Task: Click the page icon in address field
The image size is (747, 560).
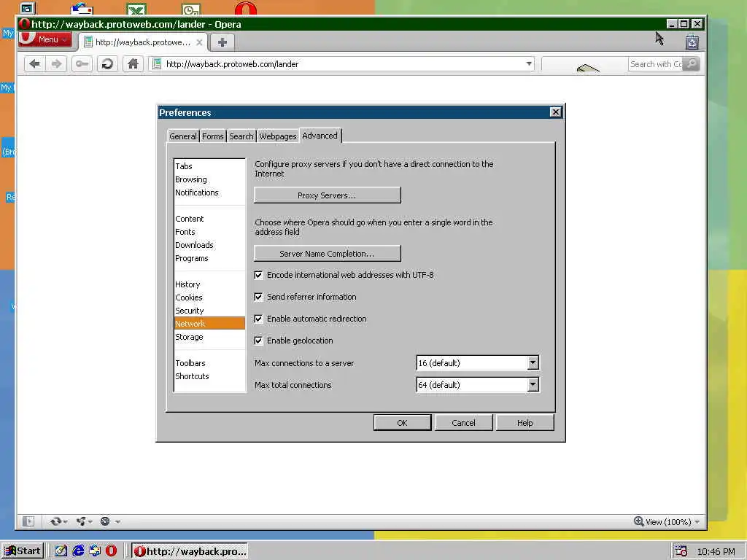Action: (157, 64)
